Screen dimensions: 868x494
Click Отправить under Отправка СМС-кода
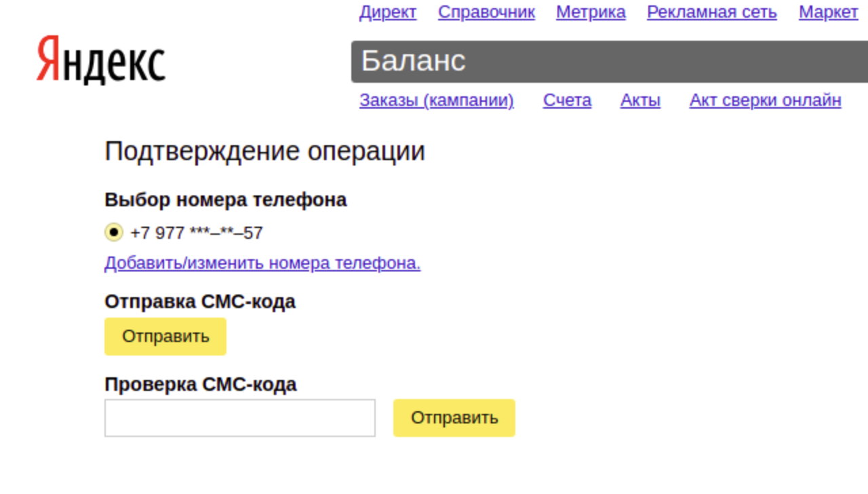[165, 337]
